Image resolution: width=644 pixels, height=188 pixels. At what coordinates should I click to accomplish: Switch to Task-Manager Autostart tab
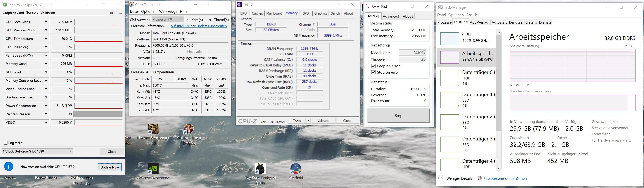click(x=499, y=22)
